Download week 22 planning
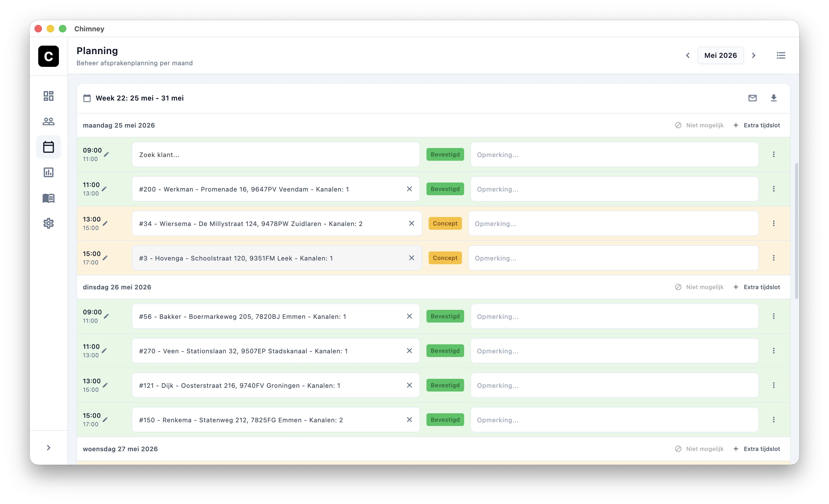 pyautogui.click(x=774, y=98)
